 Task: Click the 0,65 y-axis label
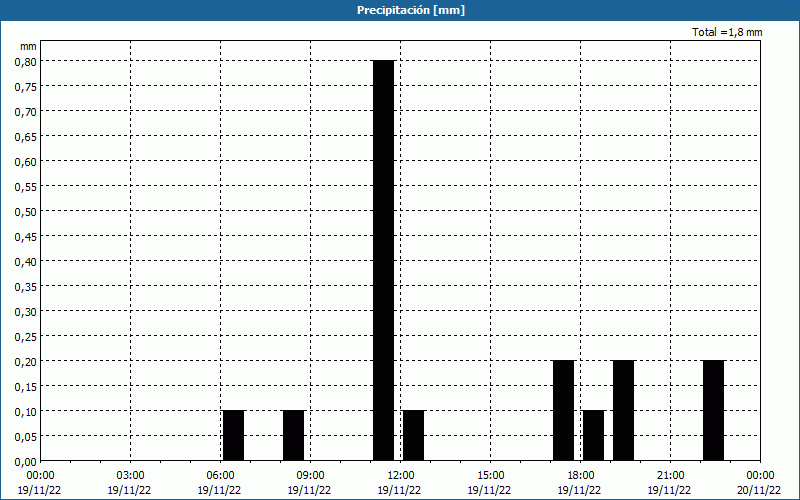click(x=26, y=136)
